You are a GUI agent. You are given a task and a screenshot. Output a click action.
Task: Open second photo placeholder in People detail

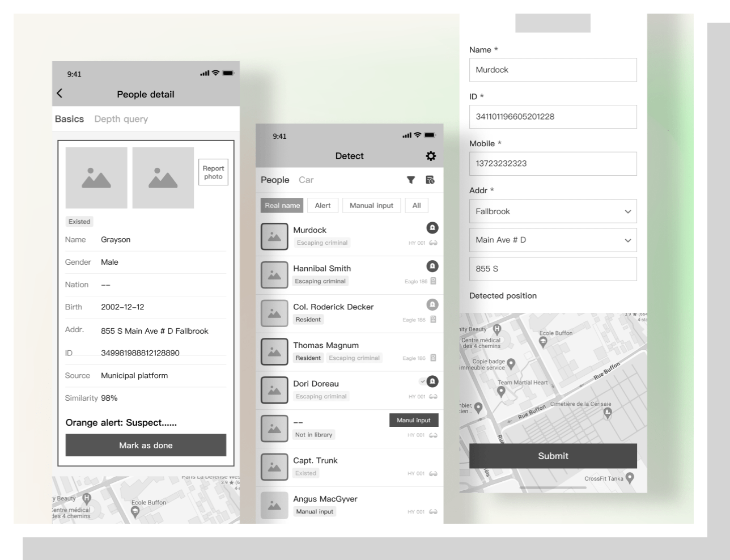163,177
